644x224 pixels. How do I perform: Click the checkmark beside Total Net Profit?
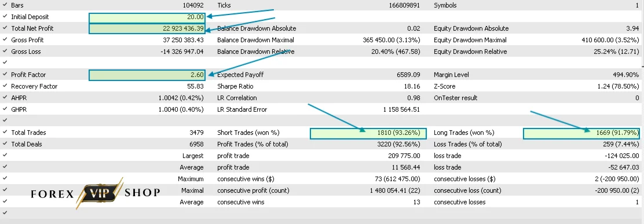click(x=5, y=28)
